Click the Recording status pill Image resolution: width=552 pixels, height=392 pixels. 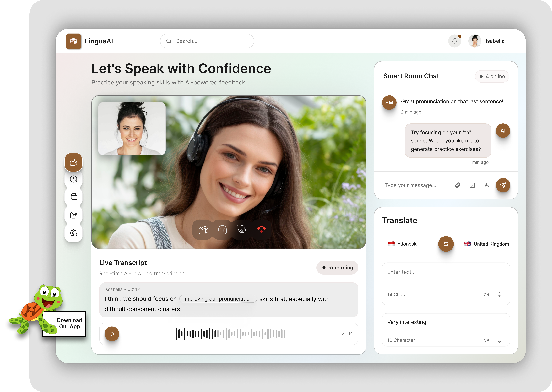click(x=337, y=267)
